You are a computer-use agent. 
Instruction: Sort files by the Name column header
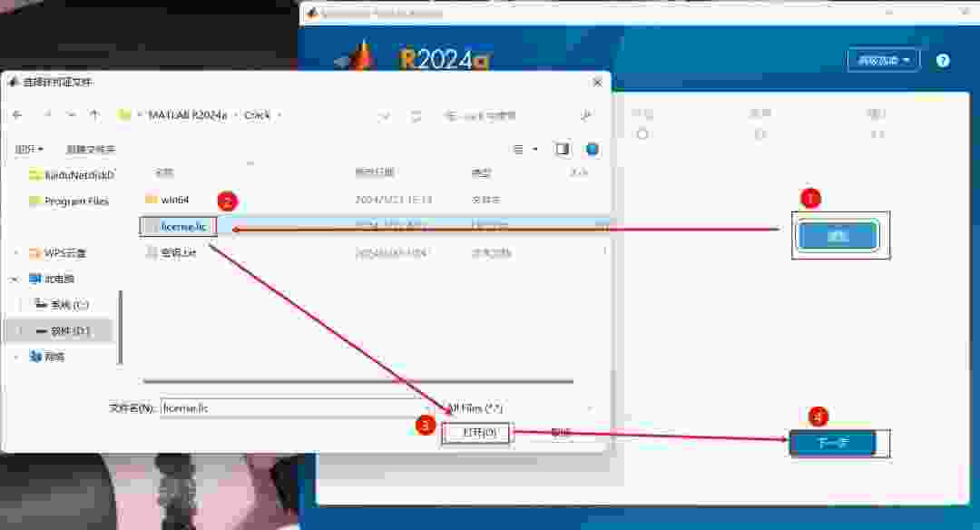coord(164,172)
